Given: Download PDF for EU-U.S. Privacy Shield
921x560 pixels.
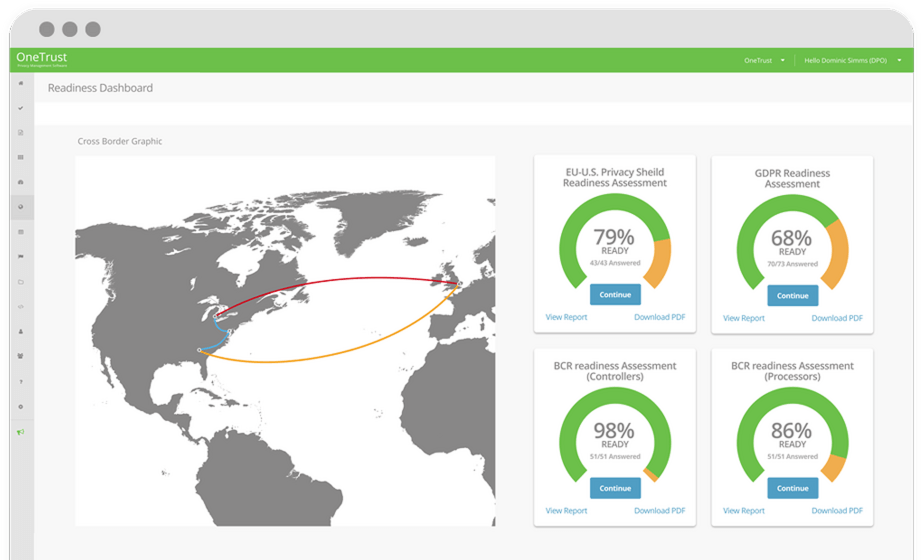Looking at the screenshot, I should click(660, 317).
